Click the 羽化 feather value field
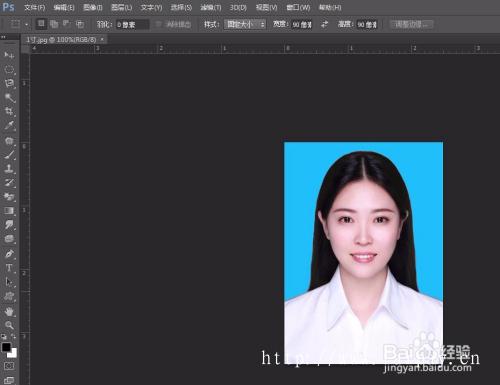The height and width of the screenshot is (385, 500). 132,24
